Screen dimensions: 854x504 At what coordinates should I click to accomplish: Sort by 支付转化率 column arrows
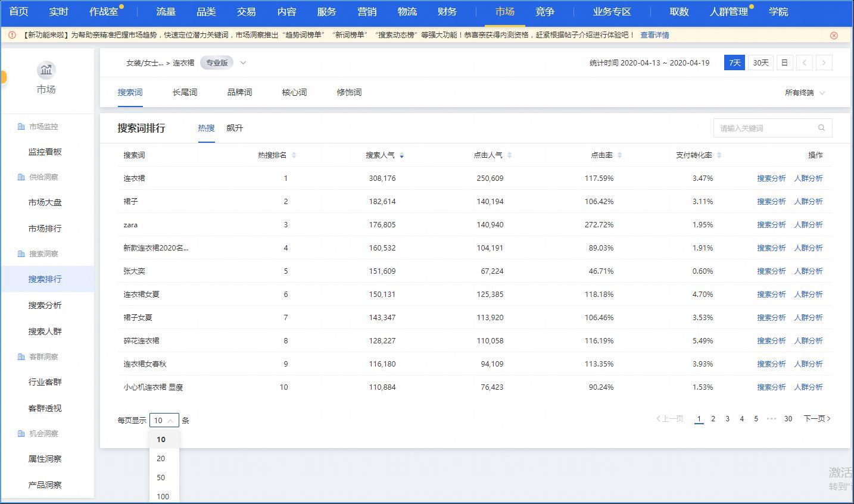click(x=719, y=155)
